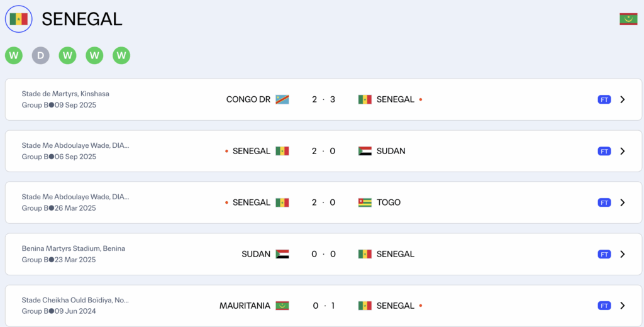Click Sudan flag in the 06 Sep match
Viewport: 644px width, 327px height.
[365, 151]
